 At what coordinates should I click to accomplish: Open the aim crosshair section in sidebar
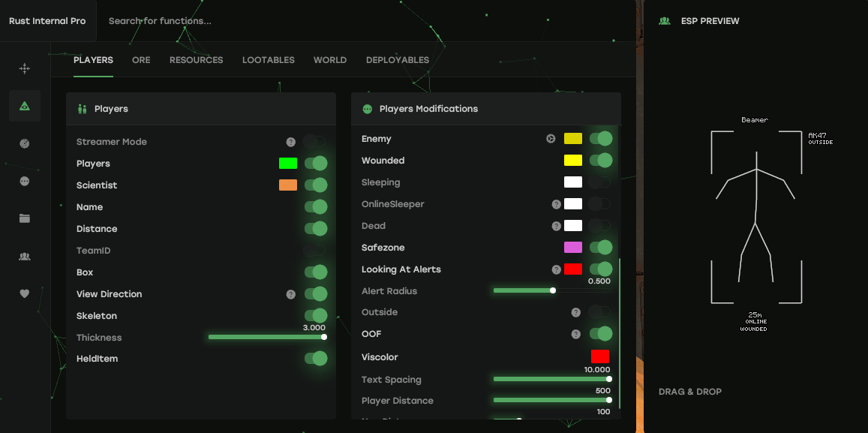point(24,68)
